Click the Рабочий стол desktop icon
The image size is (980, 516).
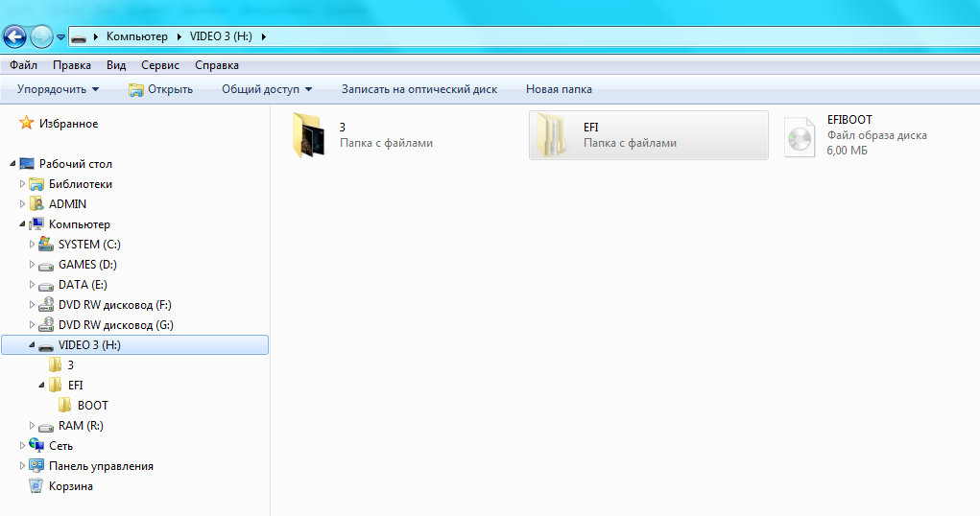(27, 164)
